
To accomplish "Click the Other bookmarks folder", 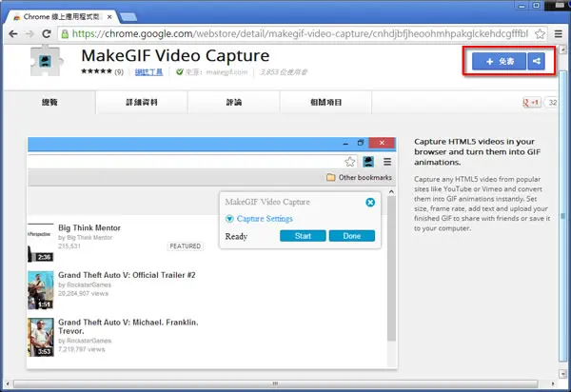I will pos(359,177).
